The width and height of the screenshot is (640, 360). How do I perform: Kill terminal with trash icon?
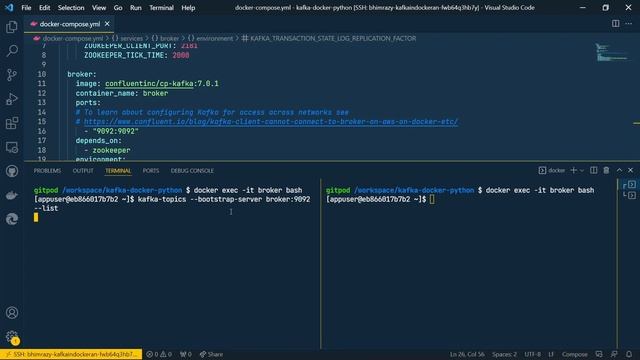point(606,170)
